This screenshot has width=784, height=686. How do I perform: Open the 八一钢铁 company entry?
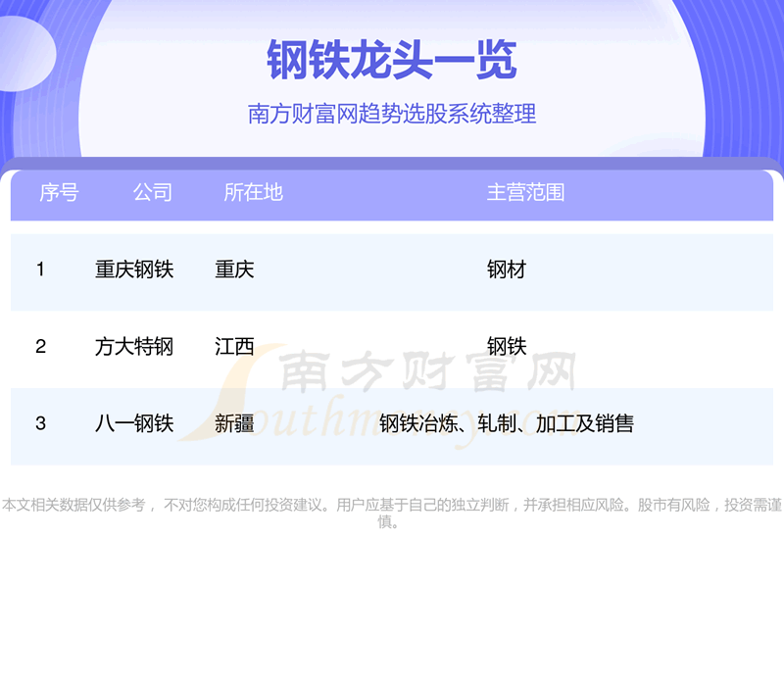[134, 423]
